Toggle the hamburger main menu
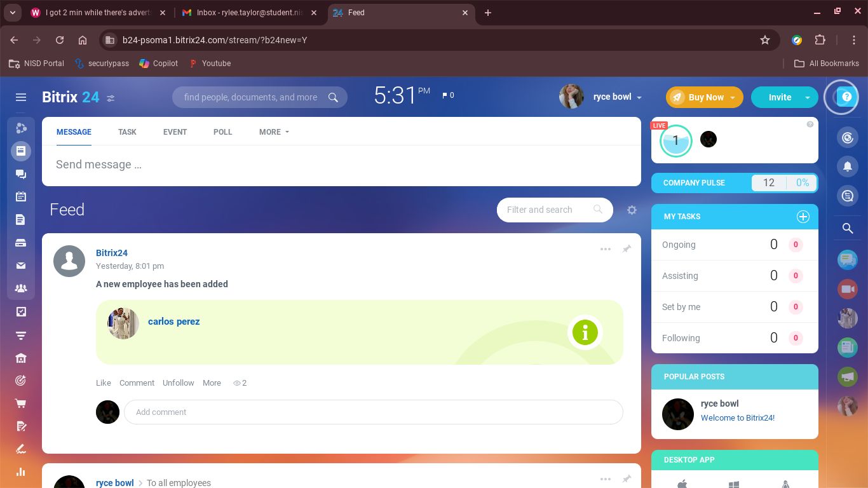 pos(21,97)
